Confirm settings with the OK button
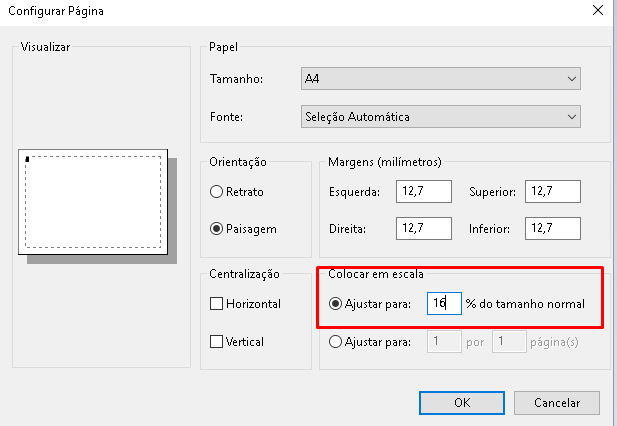Image resolution: width=617 pixels, height=426 pixels. point(462,403)
